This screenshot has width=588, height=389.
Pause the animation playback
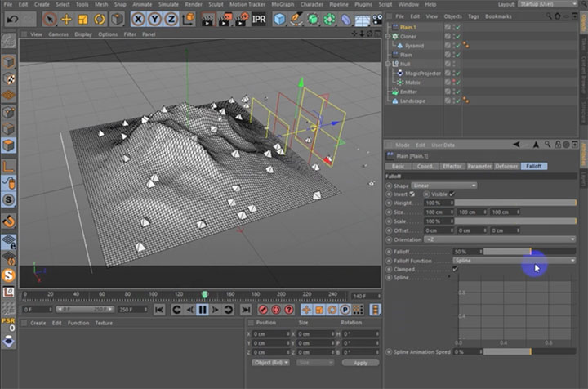pyautogui.click(x=202, y=310)
